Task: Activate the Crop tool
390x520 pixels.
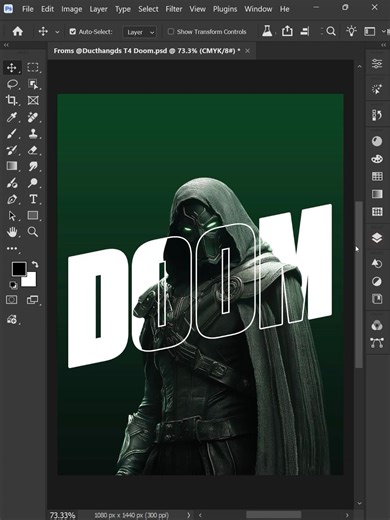Action: [x=12, y=100]
